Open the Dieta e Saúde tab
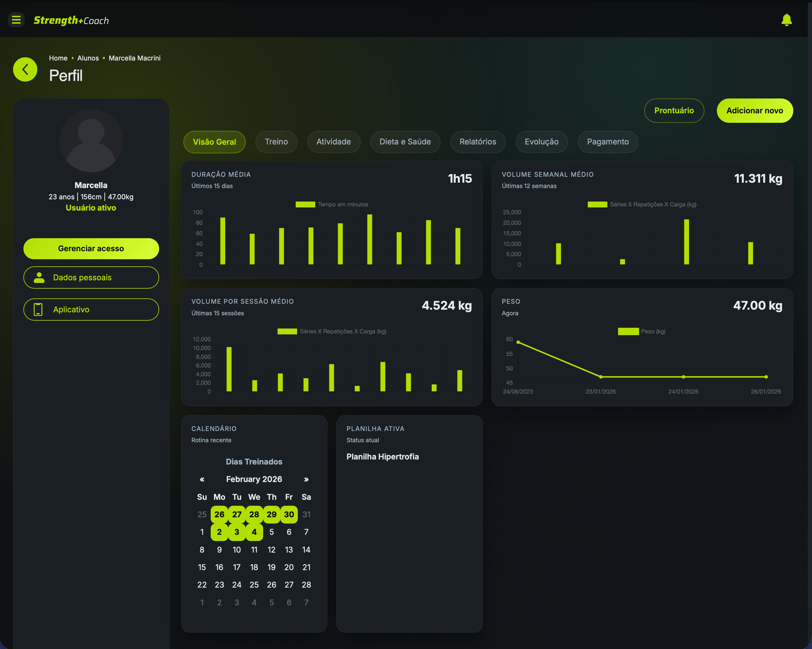 tap(405, 142)
